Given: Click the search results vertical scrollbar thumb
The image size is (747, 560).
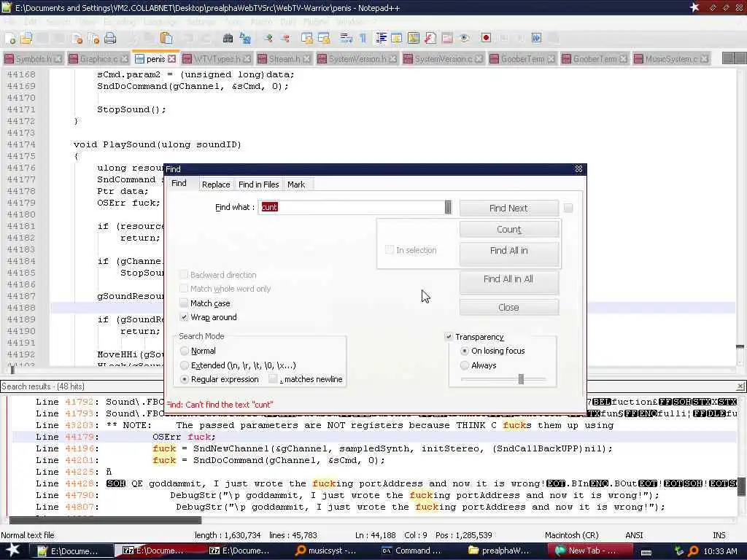Looking at the screenshot, I should click(x=741, y=486).
